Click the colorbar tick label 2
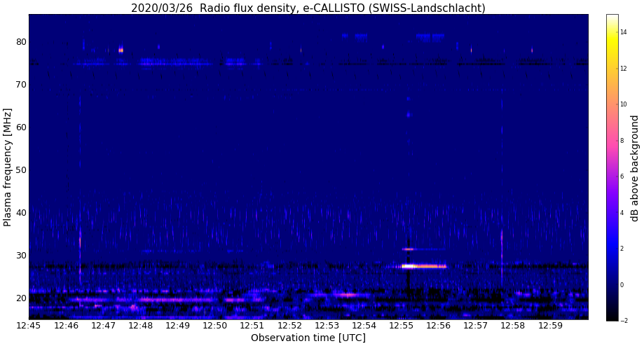 click(x=622, y=249)
